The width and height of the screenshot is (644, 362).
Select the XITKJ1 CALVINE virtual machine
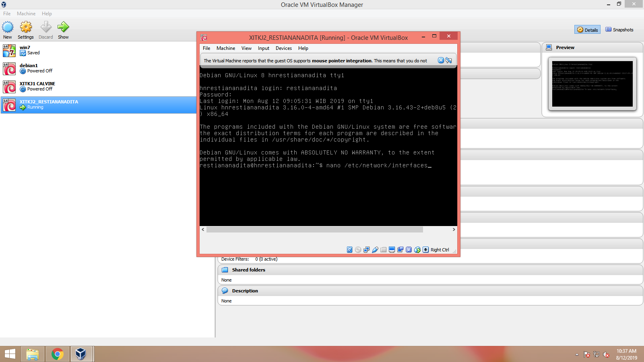(x=98, y=86)
